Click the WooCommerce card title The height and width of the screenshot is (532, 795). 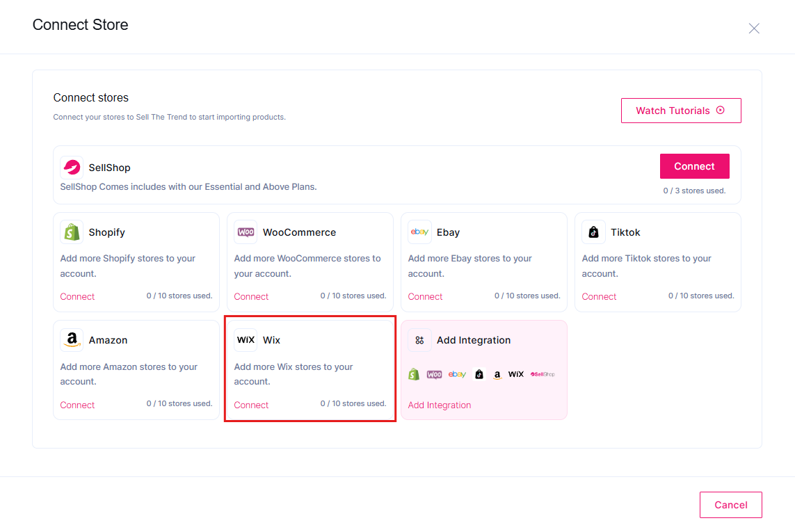click(x=299, y=232)
